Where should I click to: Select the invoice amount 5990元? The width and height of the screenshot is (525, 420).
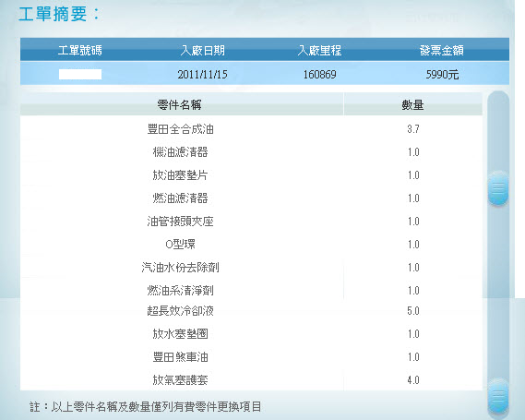point(442,74)
